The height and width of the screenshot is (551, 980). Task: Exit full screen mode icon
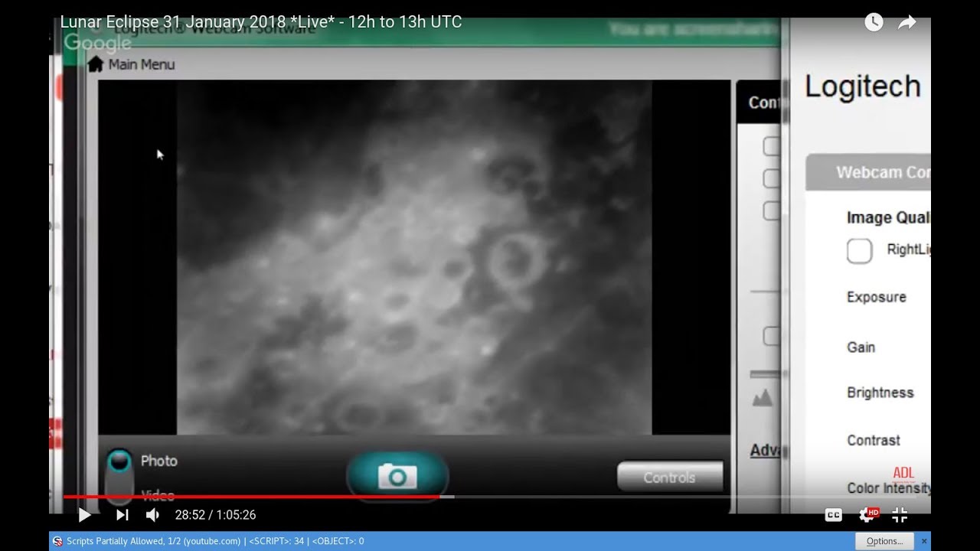[x=900, y=515]
